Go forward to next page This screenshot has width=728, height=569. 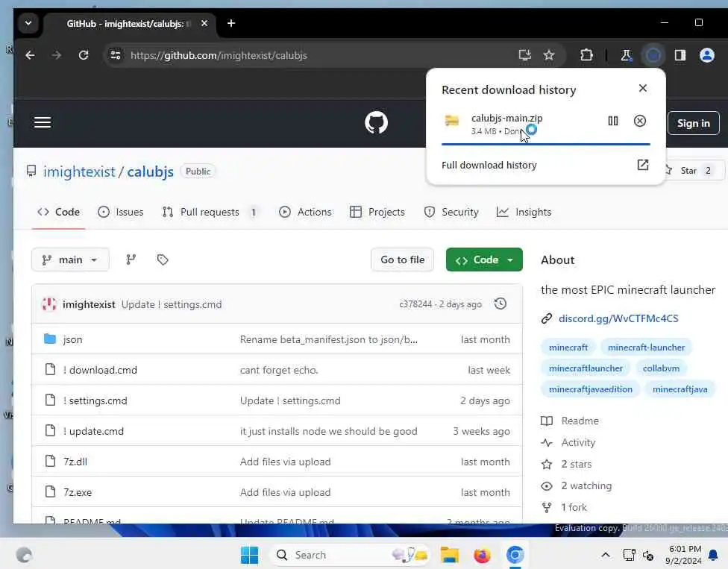(57, 55)
